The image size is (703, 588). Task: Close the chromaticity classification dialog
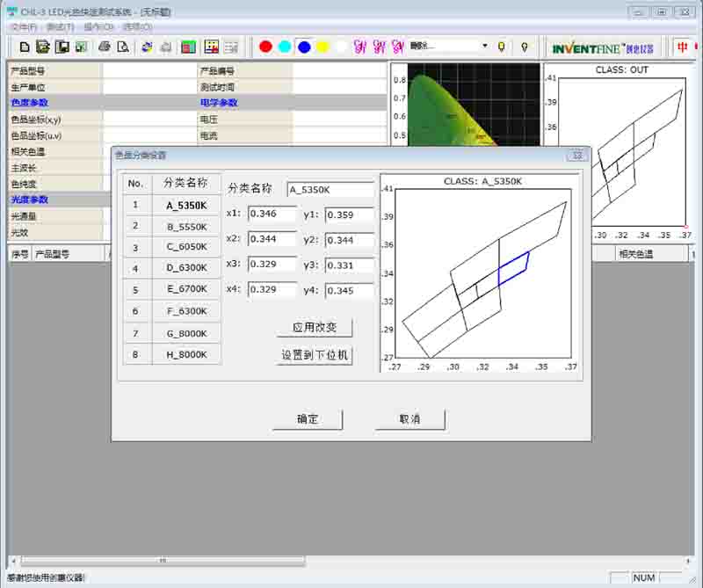point(577,156)
